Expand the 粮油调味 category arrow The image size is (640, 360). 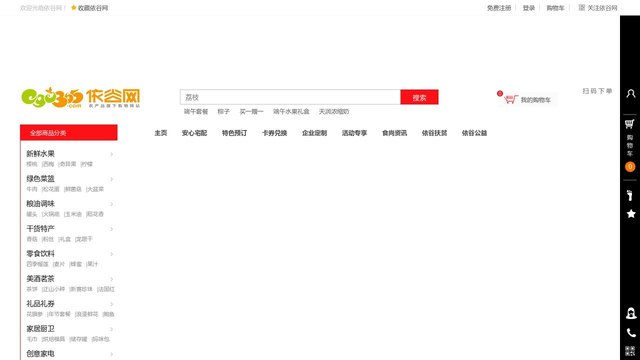(111, 204)
